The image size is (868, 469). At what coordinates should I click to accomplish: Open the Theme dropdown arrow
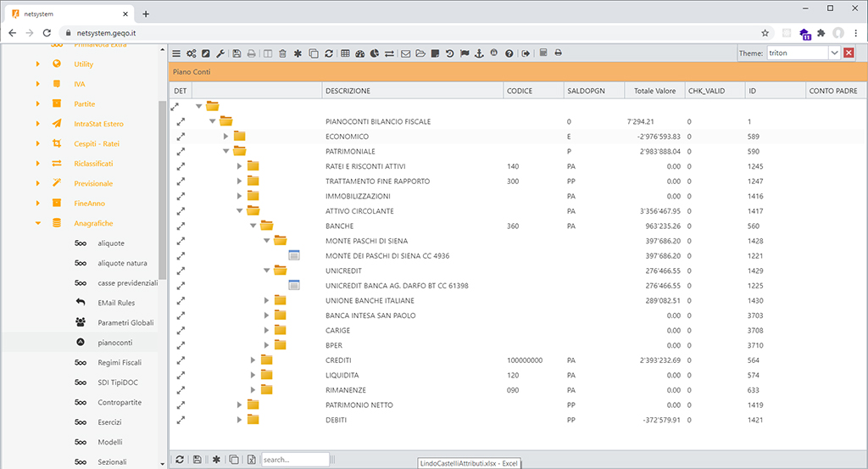[x=834, y=53]
